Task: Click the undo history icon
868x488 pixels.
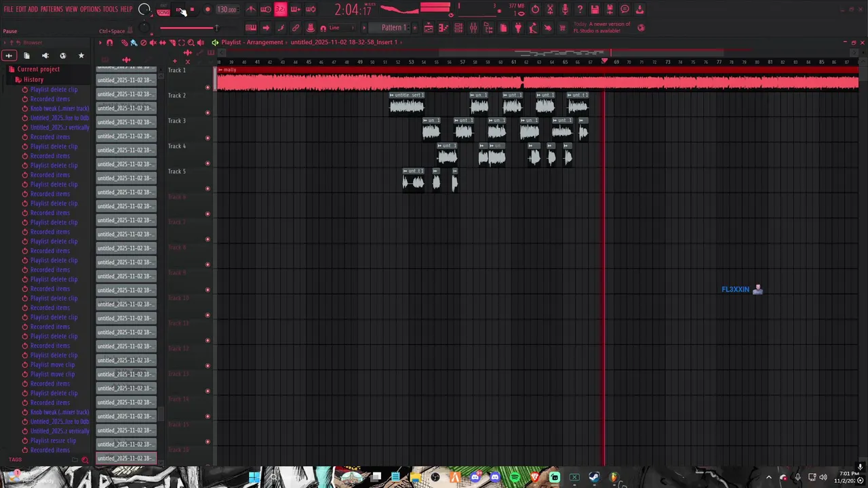Action: (535, 9)
